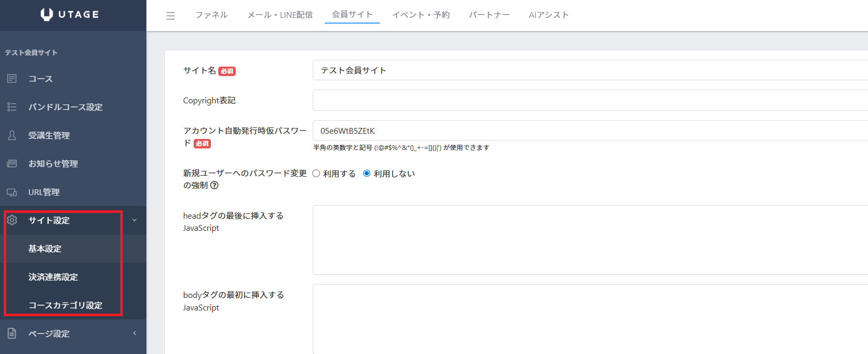Viewport: 868px width, 354px height.
Task: Click the お知らせ管理 news icon
Action: [x=12, y=164]
